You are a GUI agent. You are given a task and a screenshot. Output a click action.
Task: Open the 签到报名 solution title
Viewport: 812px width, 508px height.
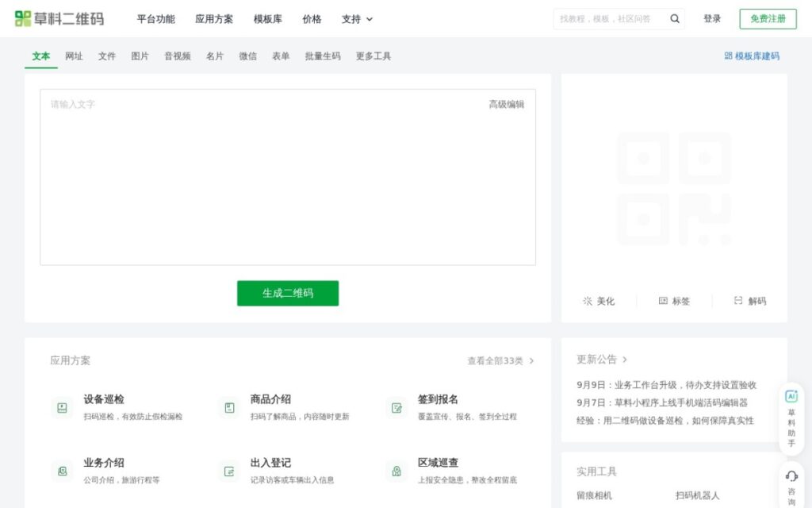[438, 399]
